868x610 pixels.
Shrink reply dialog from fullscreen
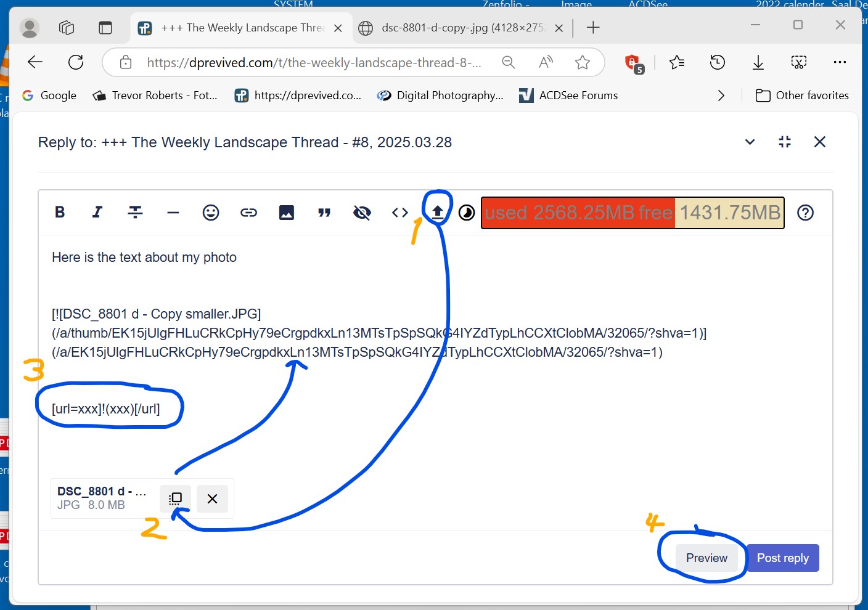785,142
